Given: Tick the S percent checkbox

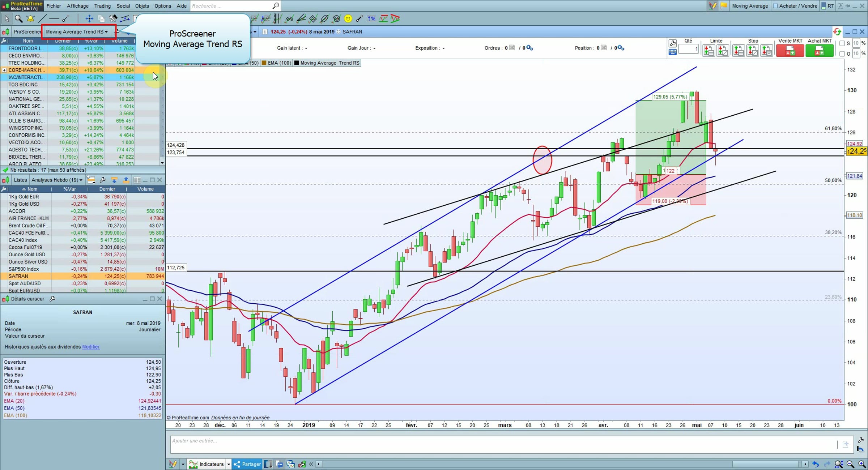Looking at the screenshot, I should point(842,43).
